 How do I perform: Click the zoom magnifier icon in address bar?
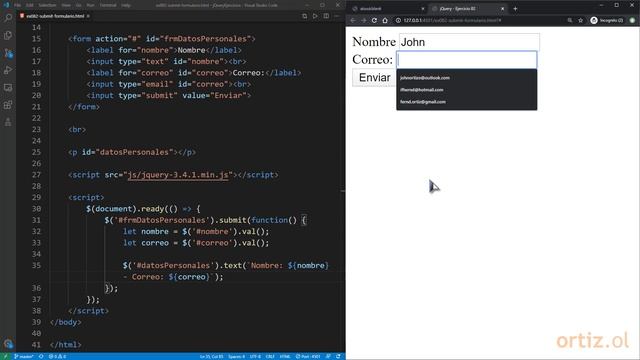point(570,20)
